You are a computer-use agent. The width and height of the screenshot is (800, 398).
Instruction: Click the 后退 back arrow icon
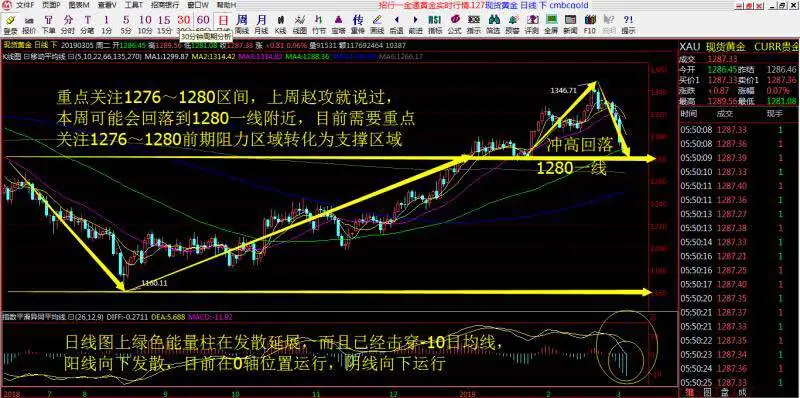[x=396, y=23]
